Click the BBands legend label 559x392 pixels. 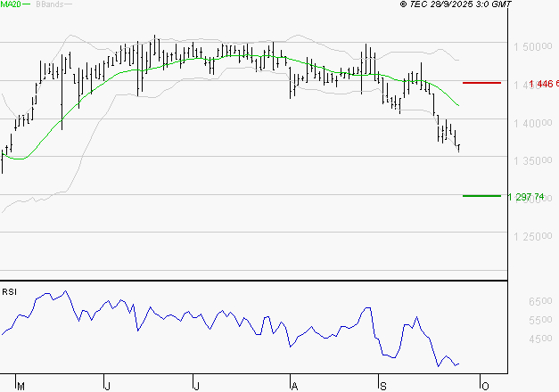(50, 4)
